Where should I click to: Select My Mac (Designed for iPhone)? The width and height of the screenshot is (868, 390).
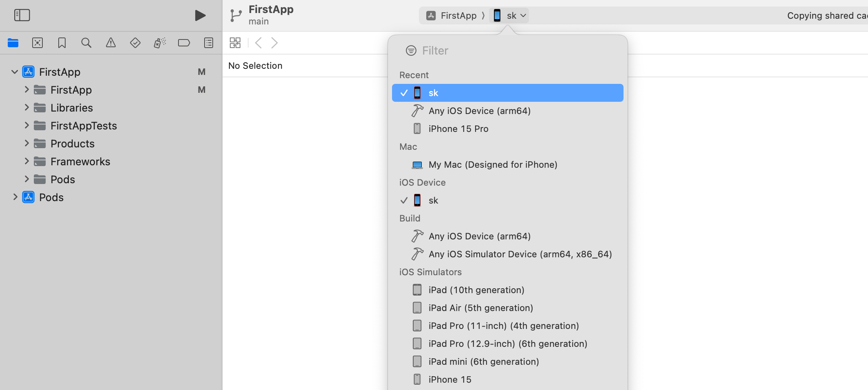pos(508,164)
